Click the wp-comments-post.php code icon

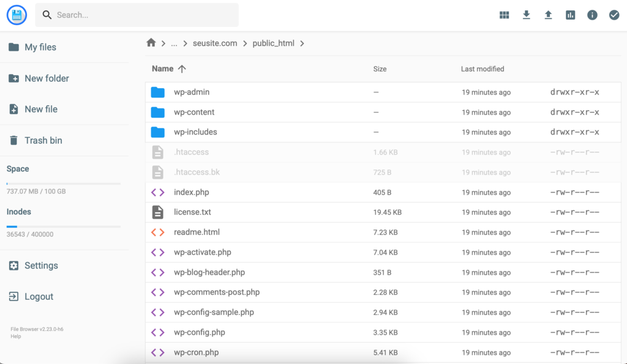pyautogui.click(x=157, y=292)
